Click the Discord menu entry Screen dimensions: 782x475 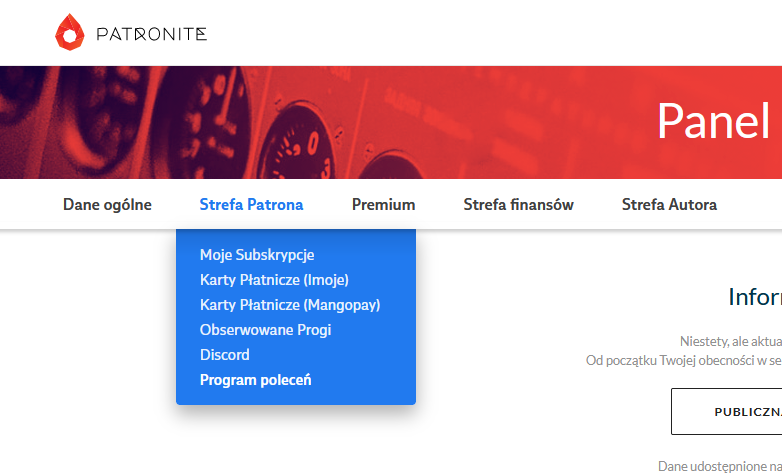tap(225, 355)
